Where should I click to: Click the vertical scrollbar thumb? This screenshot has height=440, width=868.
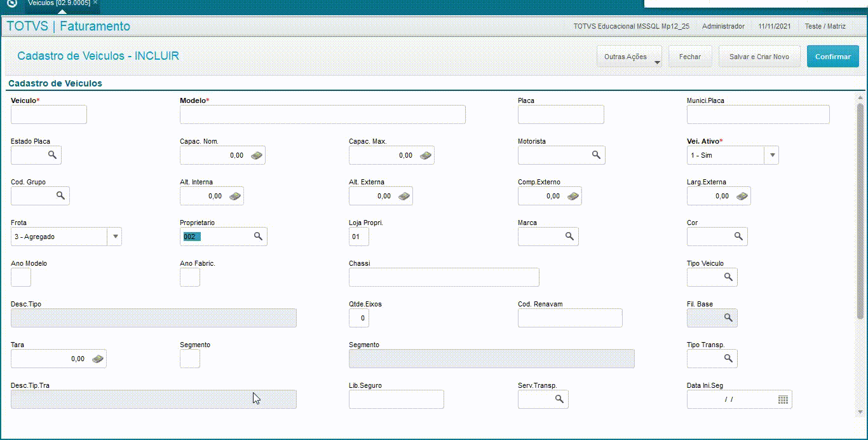click(x=860, y=210)
